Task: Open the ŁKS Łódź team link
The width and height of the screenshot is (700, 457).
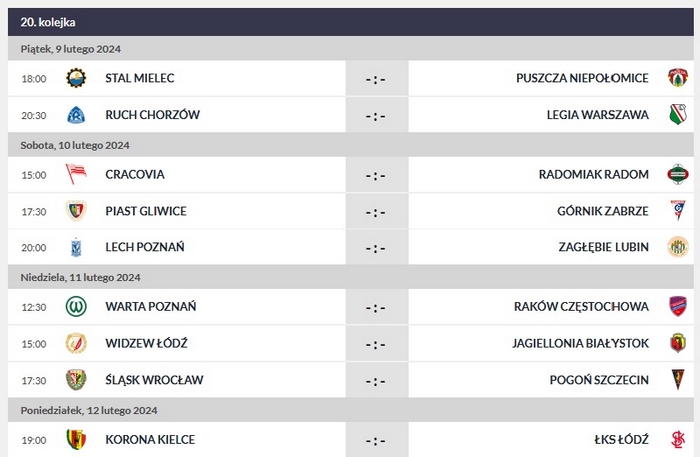Action: click(x=620, y=439)
